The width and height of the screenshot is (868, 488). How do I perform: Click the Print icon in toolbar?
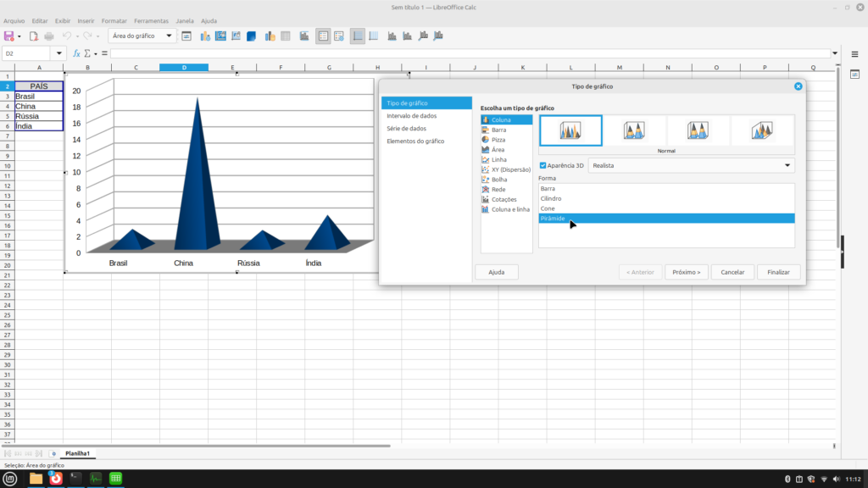tap(48, 36)
